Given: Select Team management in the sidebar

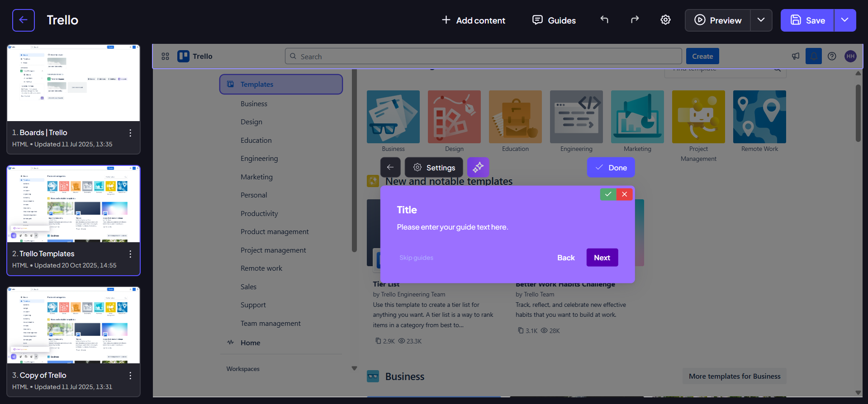Looking at the screenshot, I should (x=270, y=324).
